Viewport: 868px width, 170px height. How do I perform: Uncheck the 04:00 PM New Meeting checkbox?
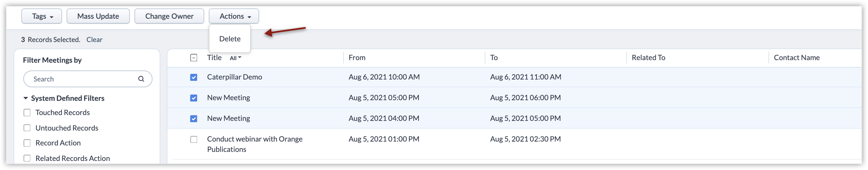[194, 118]
